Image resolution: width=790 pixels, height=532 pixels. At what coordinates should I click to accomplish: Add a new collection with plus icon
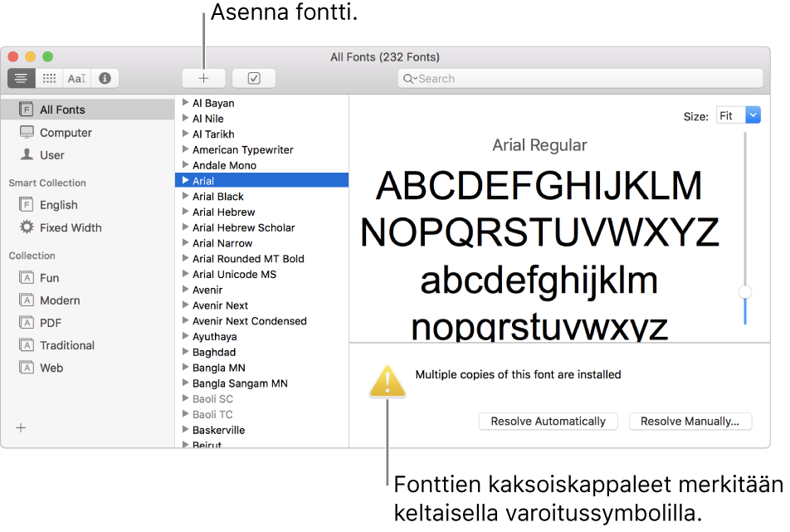(21, 427)
